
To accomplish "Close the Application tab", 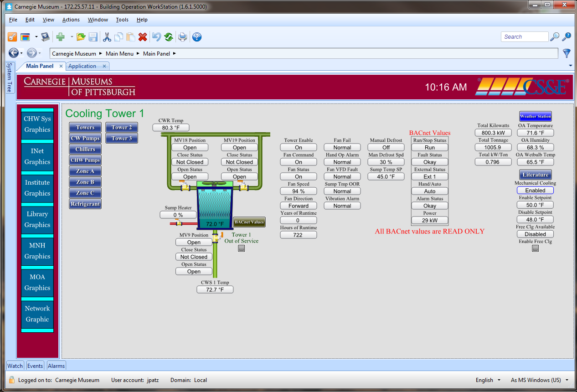I will tap(104, 66).
